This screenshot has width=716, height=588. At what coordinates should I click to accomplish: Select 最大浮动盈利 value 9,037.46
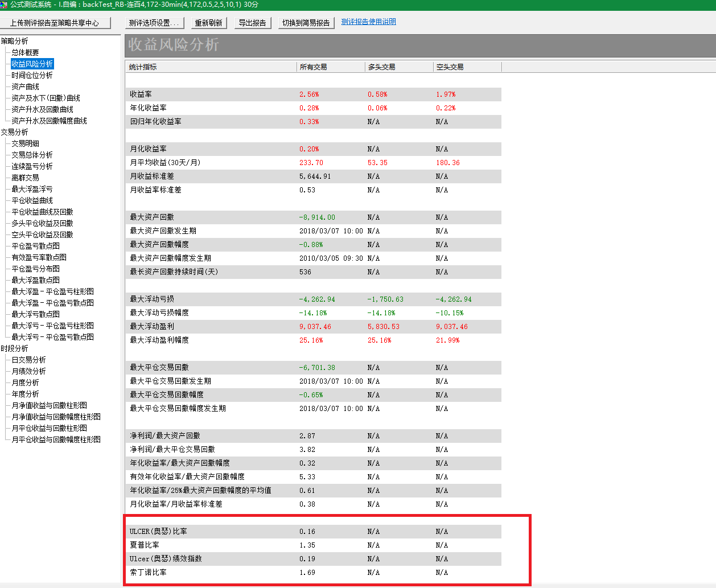click(315, 326)
